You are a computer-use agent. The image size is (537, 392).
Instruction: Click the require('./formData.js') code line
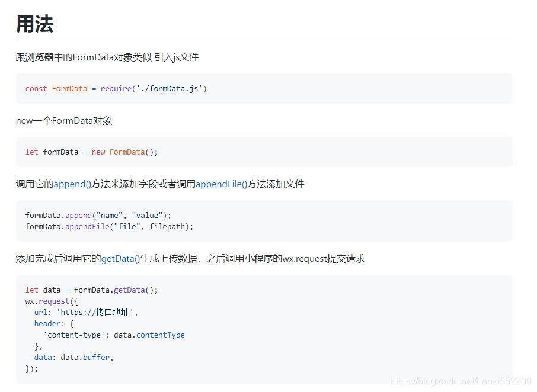point(116,89)
